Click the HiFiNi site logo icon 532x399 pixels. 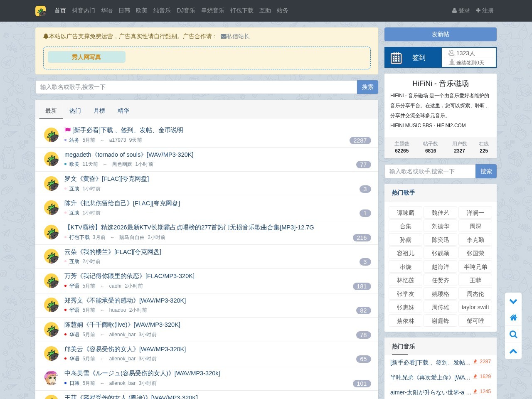(40, 11)
